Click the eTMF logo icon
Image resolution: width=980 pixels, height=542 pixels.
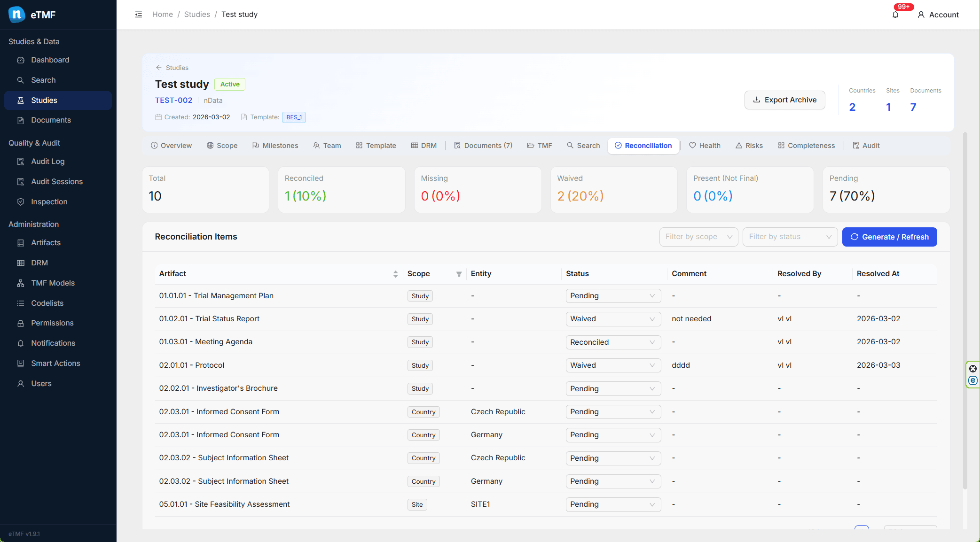[x=17, y=15]
